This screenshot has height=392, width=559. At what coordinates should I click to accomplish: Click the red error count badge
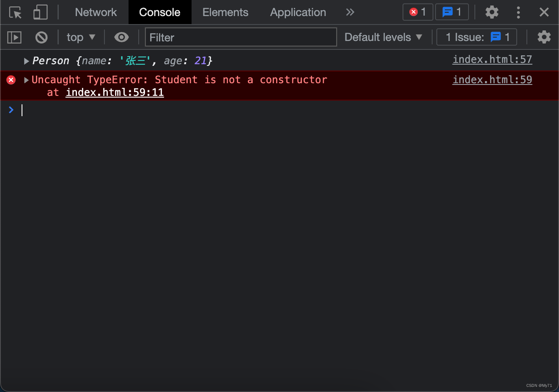[x=417, y=12]
